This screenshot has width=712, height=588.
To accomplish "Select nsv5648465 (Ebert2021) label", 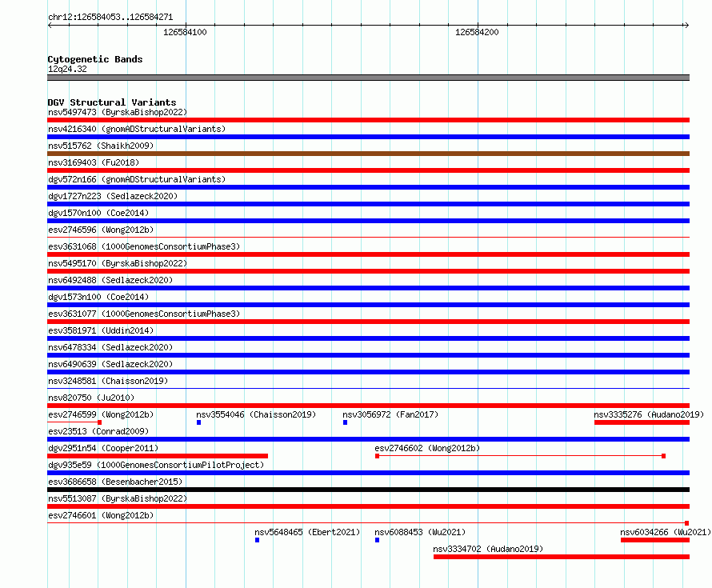I will point(307,532).
